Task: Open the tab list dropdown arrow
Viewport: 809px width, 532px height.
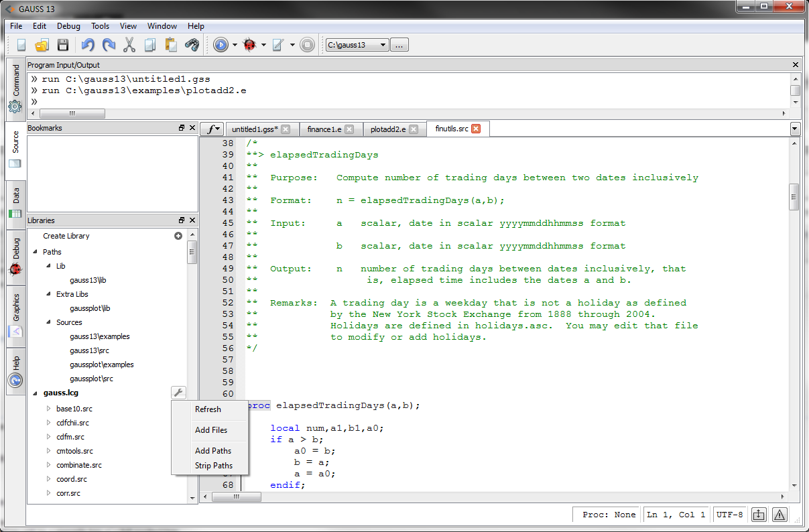Action: click(795, 129)
